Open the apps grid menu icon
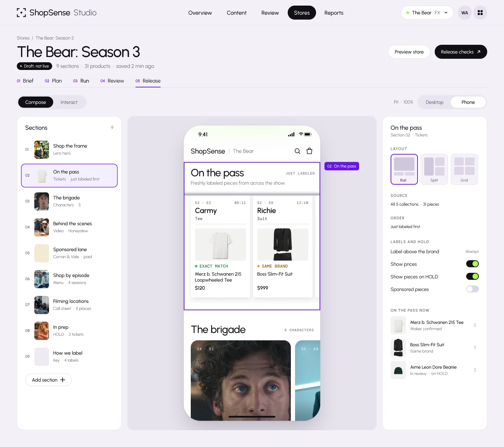 pos(480,13)
